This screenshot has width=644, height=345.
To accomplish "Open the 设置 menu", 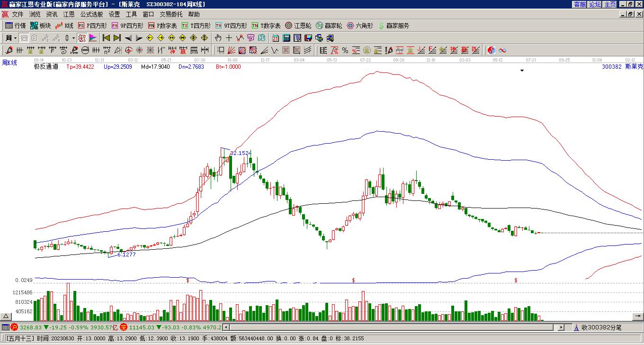I will point(114,15).
